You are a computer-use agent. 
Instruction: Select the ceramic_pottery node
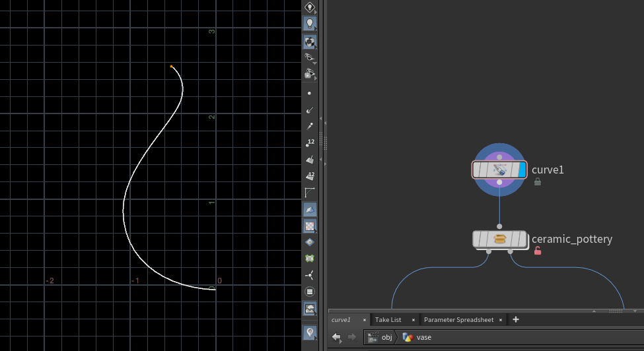[499, 239]
